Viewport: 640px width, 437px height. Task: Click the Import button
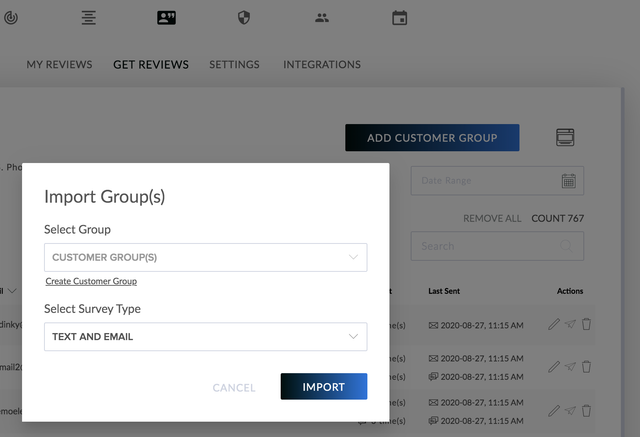324,386
